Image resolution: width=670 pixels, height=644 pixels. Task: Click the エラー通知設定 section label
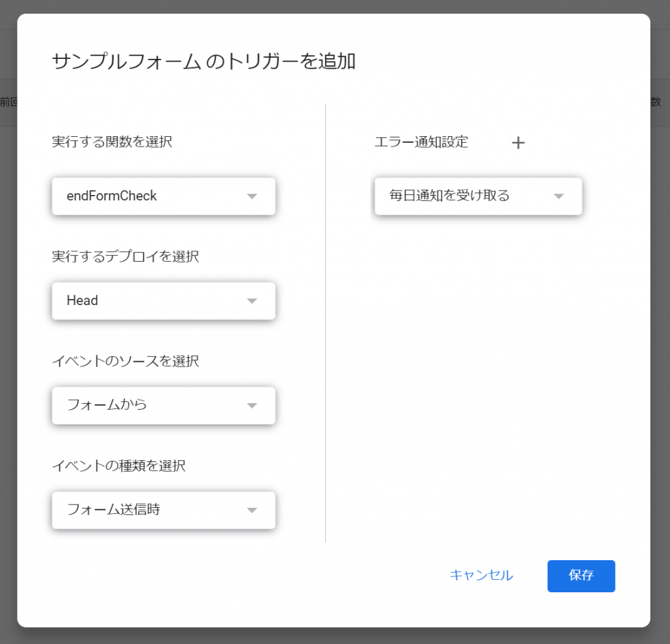[421, 143]
